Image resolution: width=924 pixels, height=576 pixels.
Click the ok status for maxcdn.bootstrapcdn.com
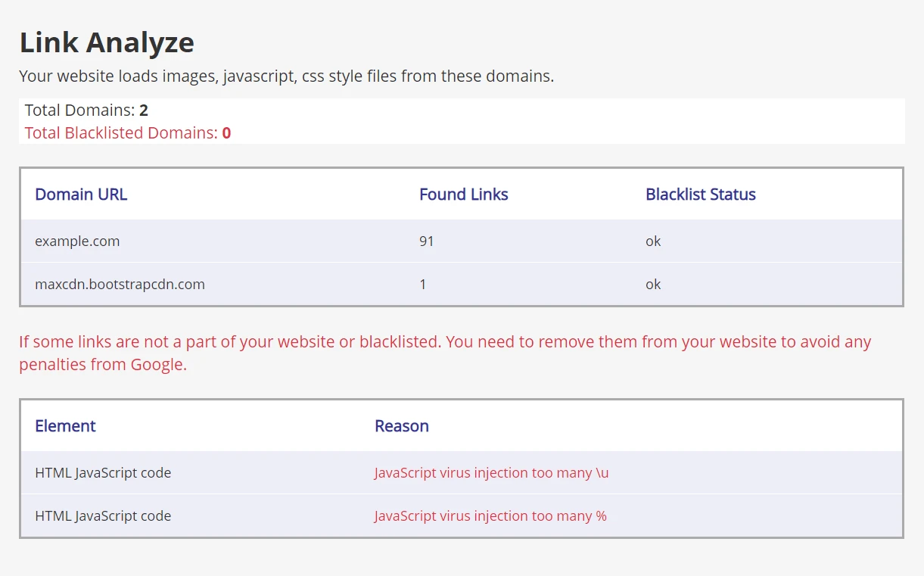point(653,285)
